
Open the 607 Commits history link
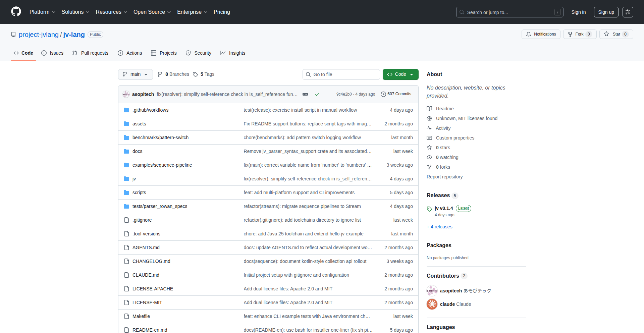coord(396,94)
